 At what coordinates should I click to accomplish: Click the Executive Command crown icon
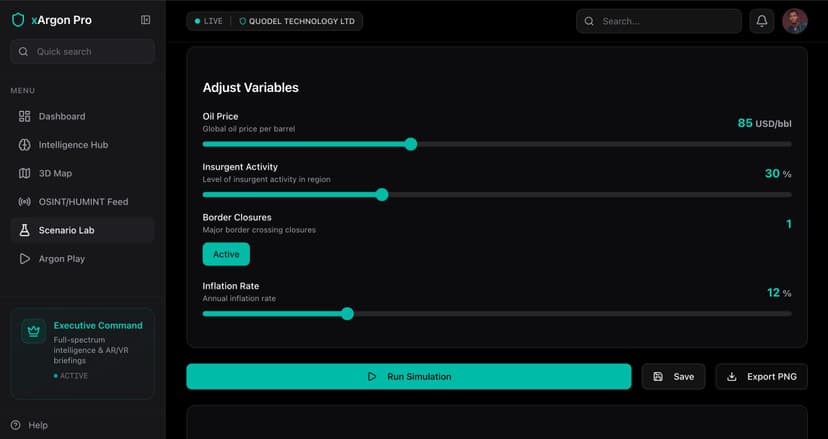pos(34,331)
